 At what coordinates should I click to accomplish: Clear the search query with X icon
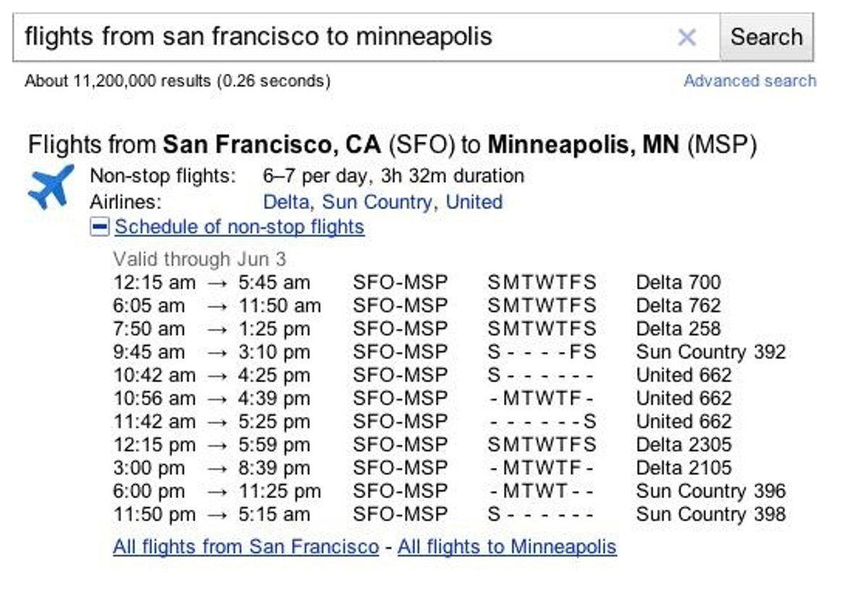[x=686, y=37]
